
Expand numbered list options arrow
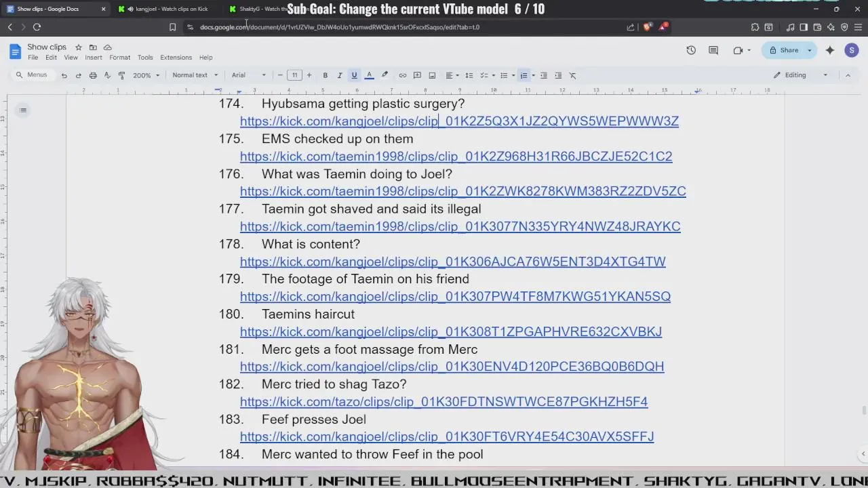[533, 75]
